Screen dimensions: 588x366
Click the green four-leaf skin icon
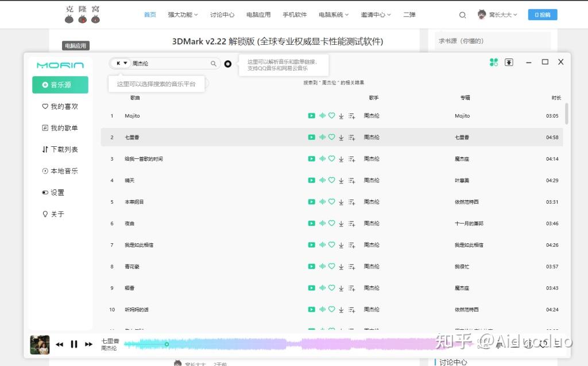coord(494,63)
